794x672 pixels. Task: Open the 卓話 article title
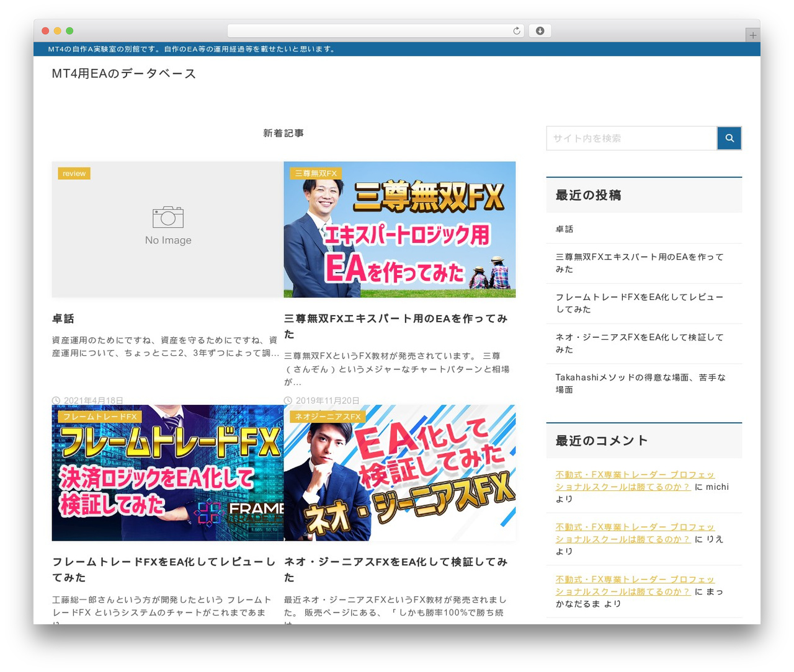(x=63, y=319)
